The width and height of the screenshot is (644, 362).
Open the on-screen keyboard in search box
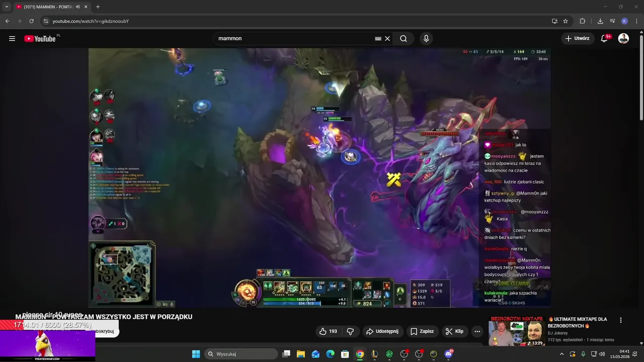[378, 39]
